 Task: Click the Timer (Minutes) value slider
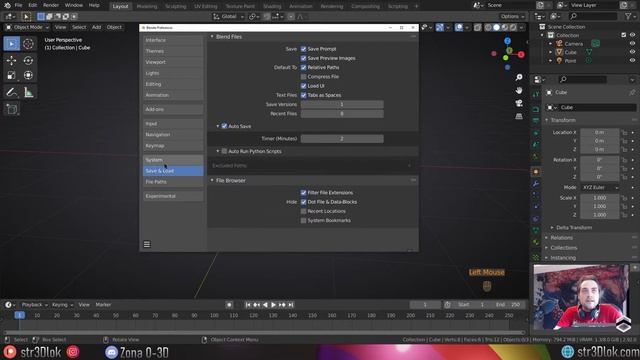tap(342, 139)
